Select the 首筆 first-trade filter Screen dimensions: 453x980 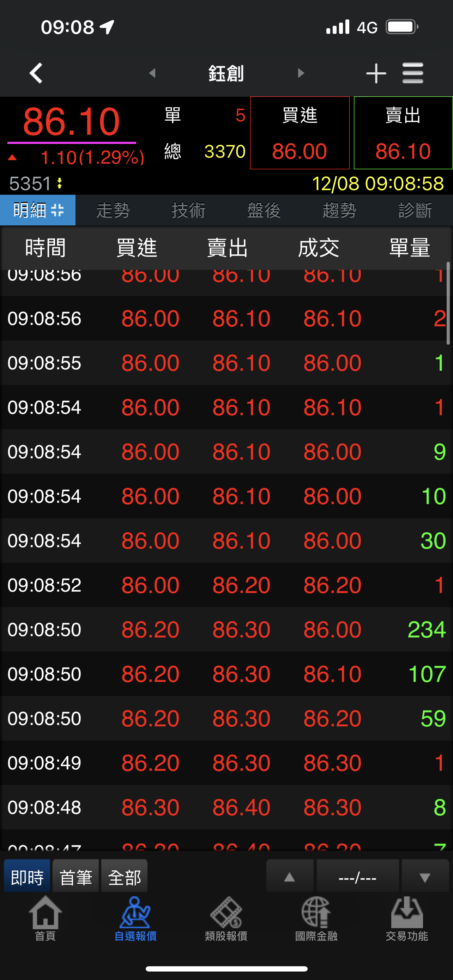point(76,878)
